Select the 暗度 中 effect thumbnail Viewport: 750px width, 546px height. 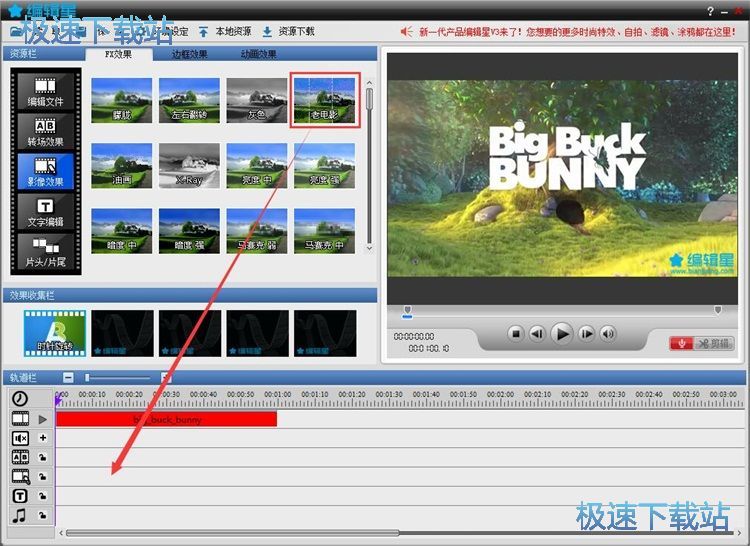[x=121, y=231]
